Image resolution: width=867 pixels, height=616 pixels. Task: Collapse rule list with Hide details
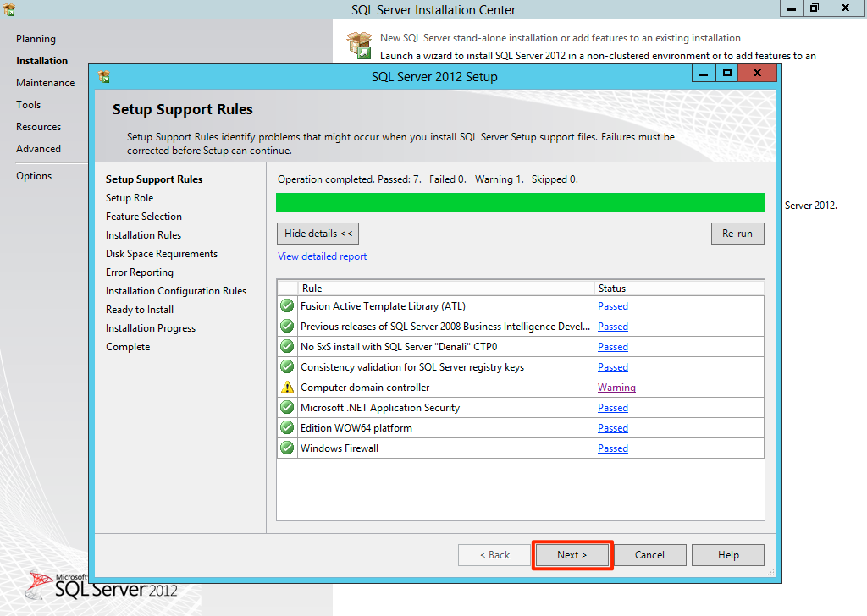click(318, 234)
